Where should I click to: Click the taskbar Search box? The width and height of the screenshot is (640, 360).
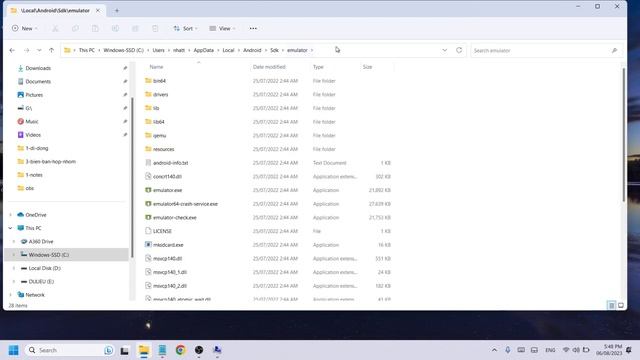point(69,350)
